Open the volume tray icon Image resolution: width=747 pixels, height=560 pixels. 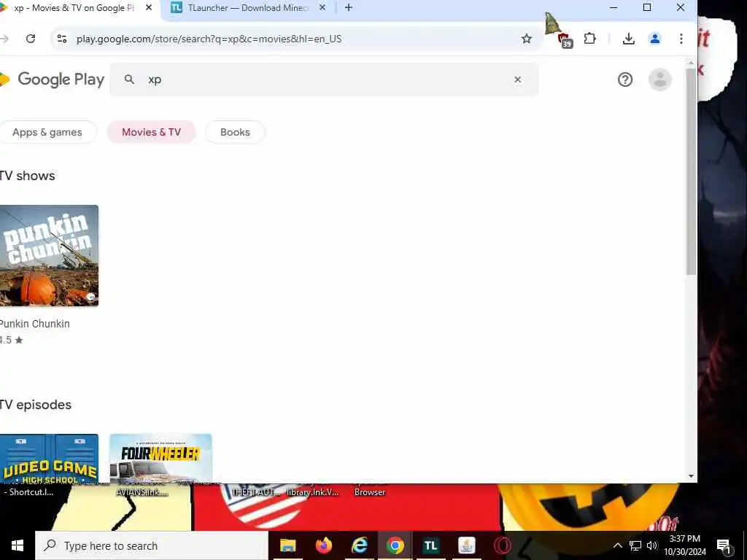coord(652,545)
